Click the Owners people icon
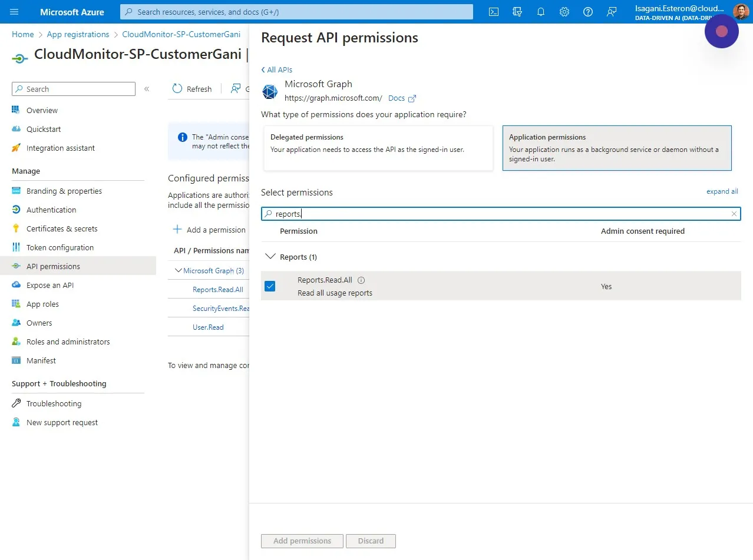Image resolution: width=753 pixels, height=560 pixels. [16, 323]
